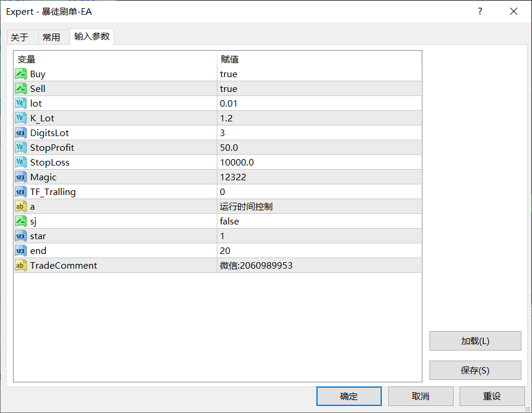532x413 pixels.
Task: Click the 取消 button
Action: coord(421,396)
